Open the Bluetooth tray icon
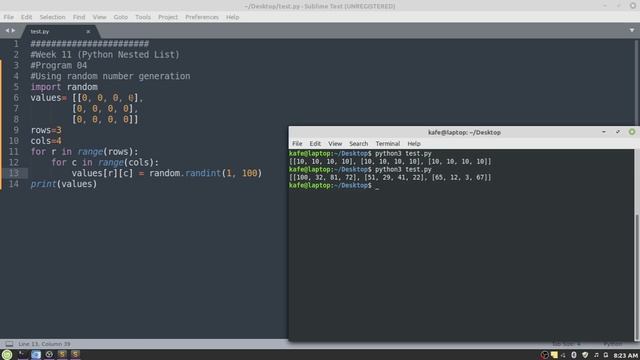This screenshot has width=640, height=360. point(574,355)
